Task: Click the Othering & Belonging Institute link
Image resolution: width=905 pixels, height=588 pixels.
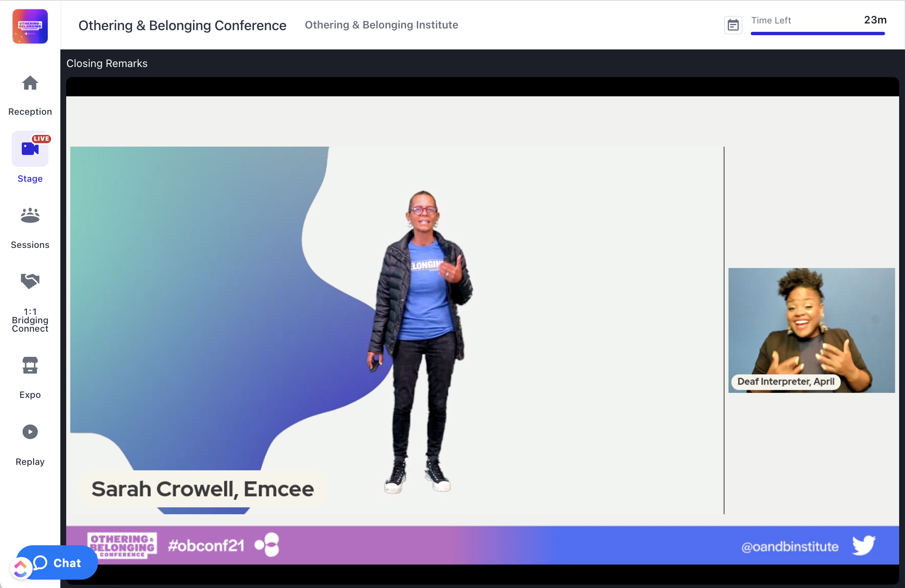Action: (x=381, y=25)
